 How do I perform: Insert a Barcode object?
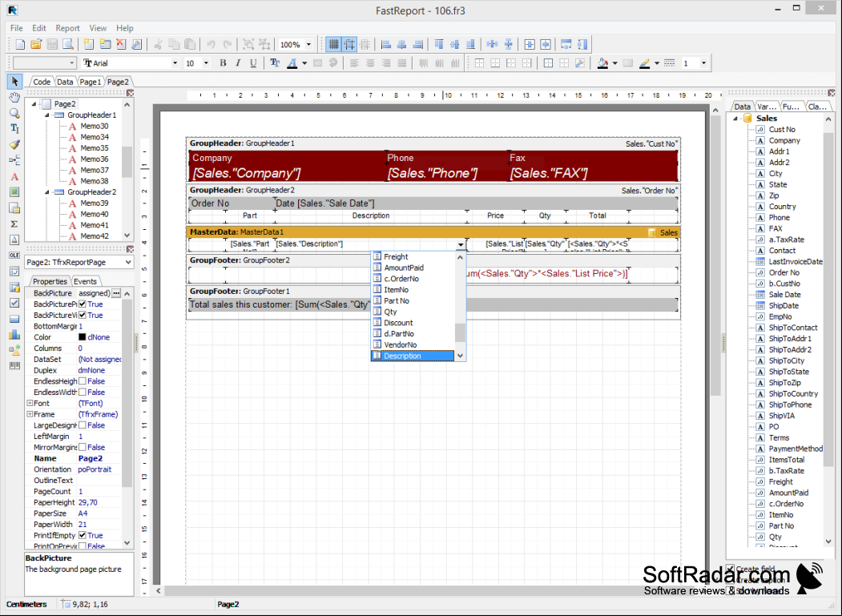point(14,366)
